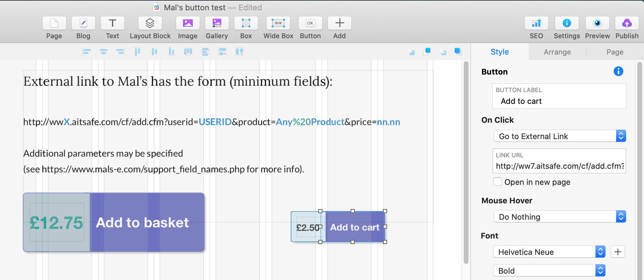The height and width of the screenshot is (280, 644).
Task: Insert an Image element
Action: [x=188, y=23]
